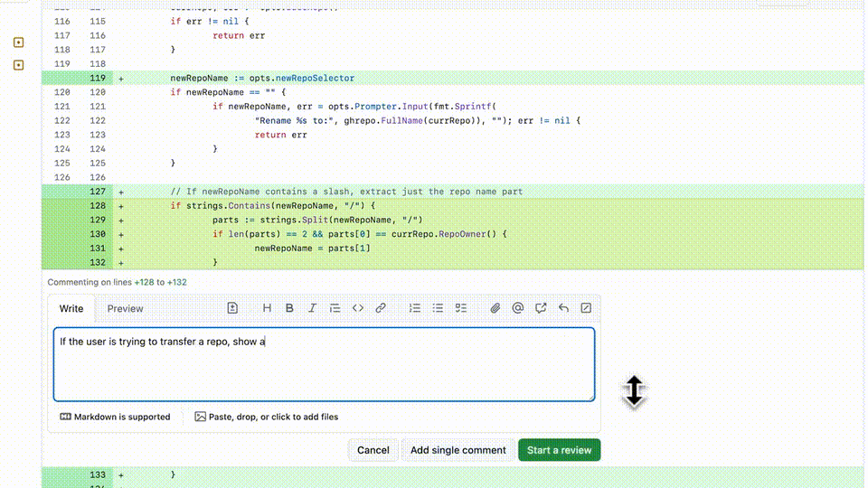The height and width of the screenshot is (488, 868).
Task: Toggle bold formatting in comment toolbar
Action: tap(289, 308)
